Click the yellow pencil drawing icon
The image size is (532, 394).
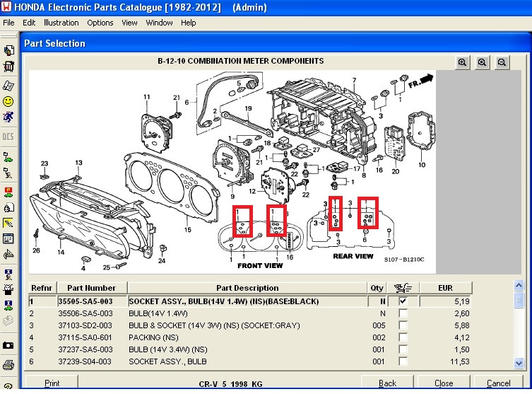pos(8,223)
